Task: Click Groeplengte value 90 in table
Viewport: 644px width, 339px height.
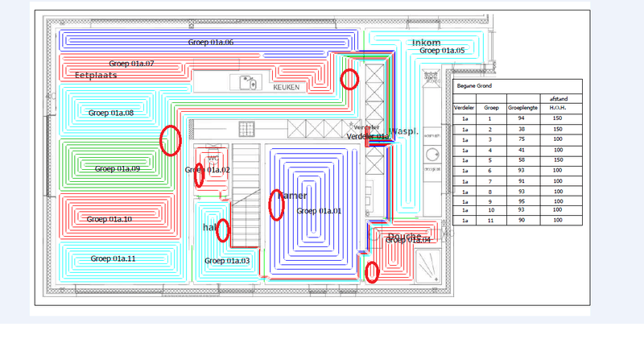Action: click(x=521, y=221)
